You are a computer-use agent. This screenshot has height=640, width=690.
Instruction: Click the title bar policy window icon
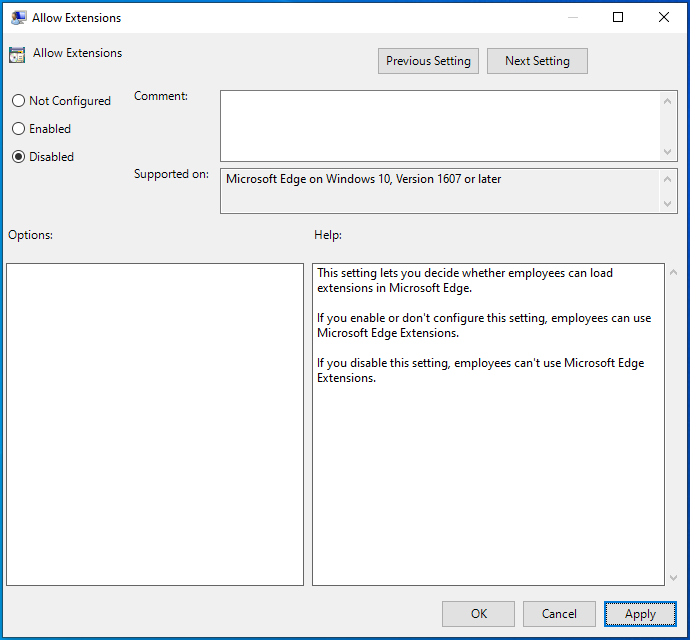[18, 18]
